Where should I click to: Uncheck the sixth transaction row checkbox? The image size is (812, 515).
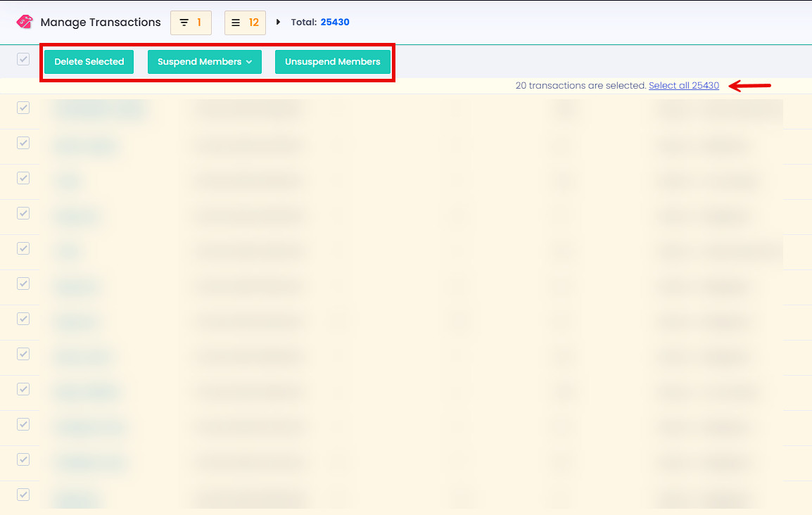23,284
